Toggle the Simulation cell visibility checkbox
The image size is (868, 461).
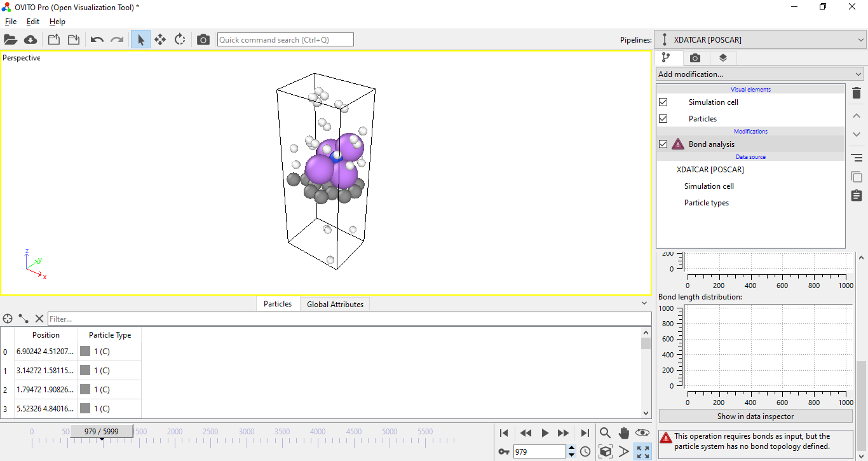coord(663,102)
